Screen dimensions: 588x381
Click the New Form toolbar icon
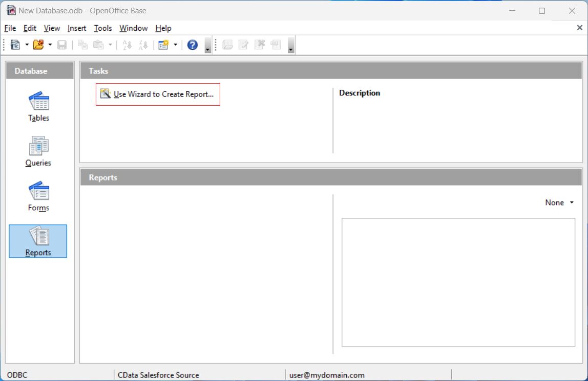point(163,45)
